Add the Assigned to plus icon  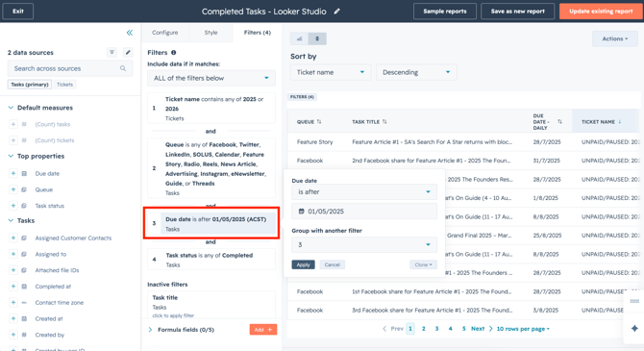[x=13, y=254]
